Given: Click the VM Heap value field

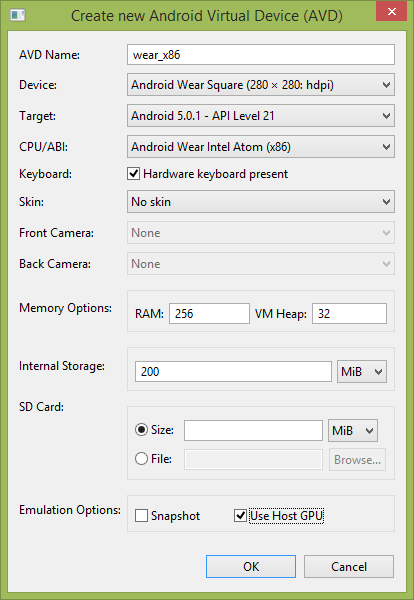Looking at the screenshot, I should pyautogui.click(x=349, y=314).
